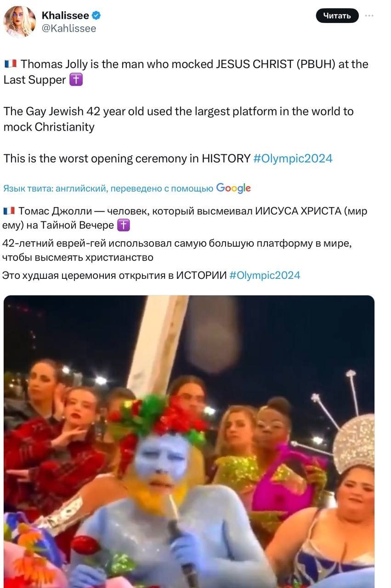Click the Google logo in translation note
Screen dimensions: 391x588
click(233, 188)
